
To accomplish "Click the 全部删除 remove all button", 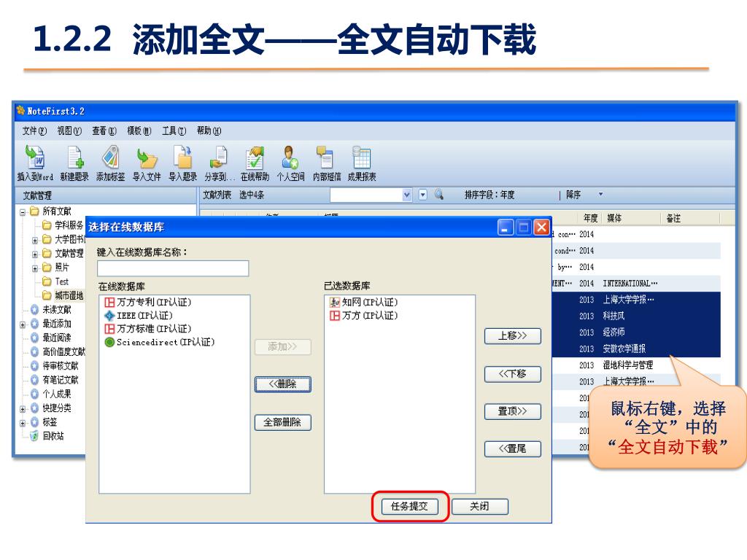I will point(283,422).
